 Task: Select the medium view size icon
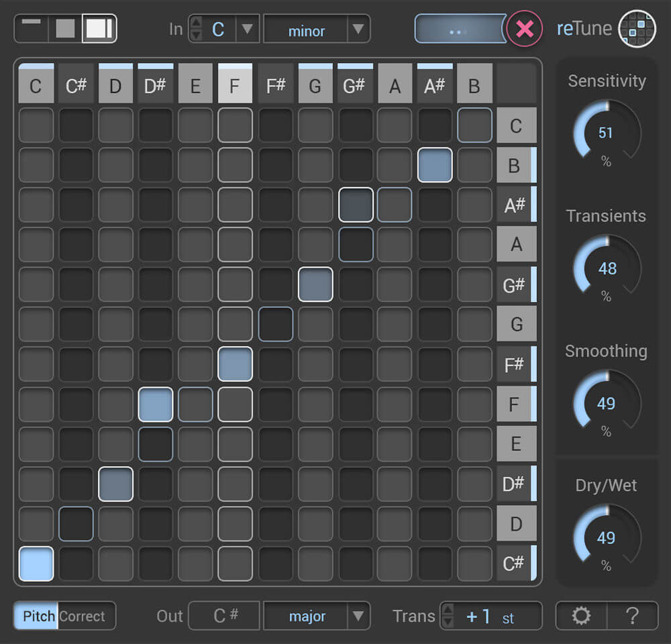coord(65,28)
